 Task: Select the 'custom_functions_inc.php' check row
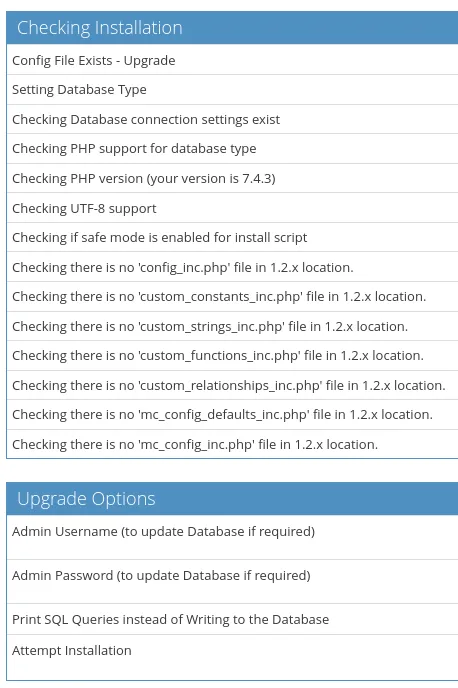pos(232,355)
